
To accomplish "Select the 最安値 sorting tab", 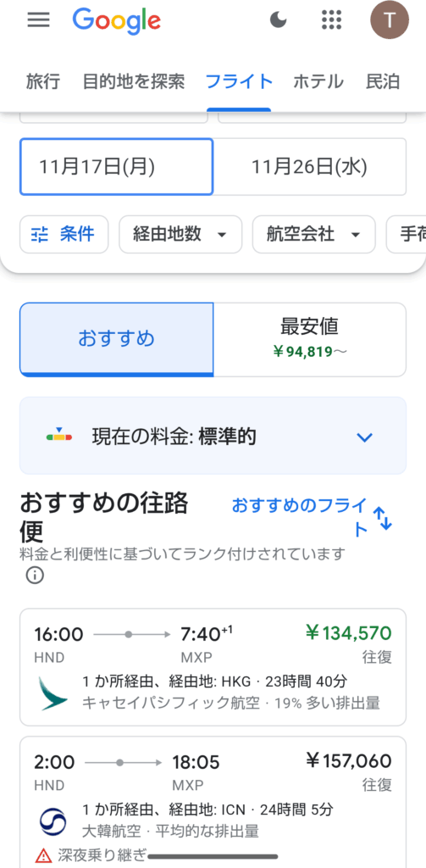I will (309, 339).
